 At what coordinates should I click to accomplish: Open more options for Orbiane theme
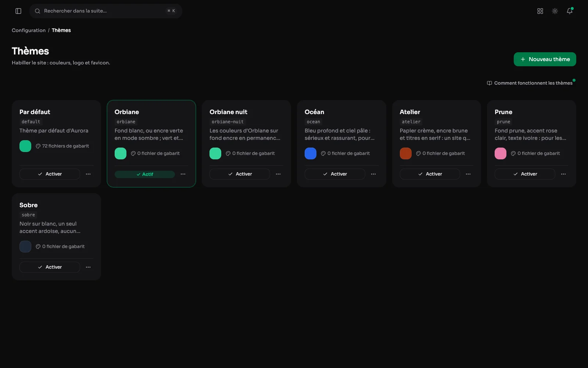coord(183,174)
